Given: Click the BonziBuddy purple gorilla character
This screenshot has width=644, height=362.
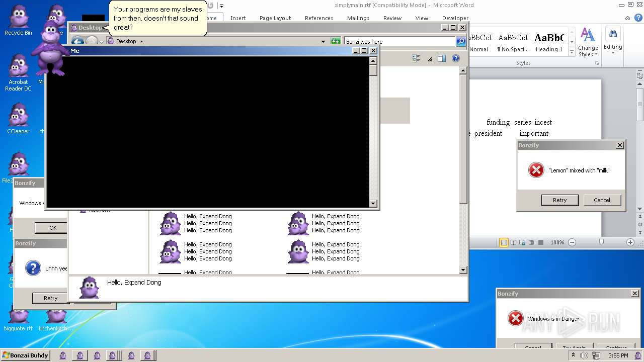Looking at the screenshot, I should [x=49, y=48].
